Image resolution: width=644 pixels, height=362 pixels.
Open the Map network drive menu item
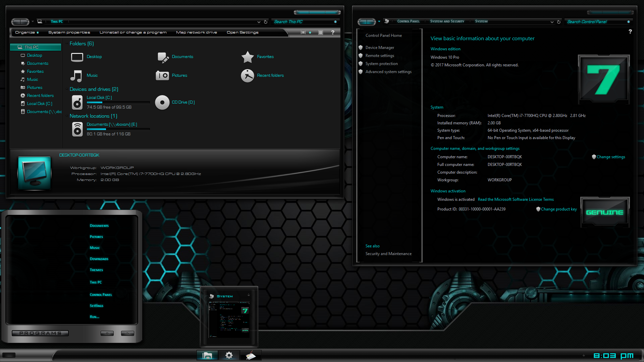point(196,32)
